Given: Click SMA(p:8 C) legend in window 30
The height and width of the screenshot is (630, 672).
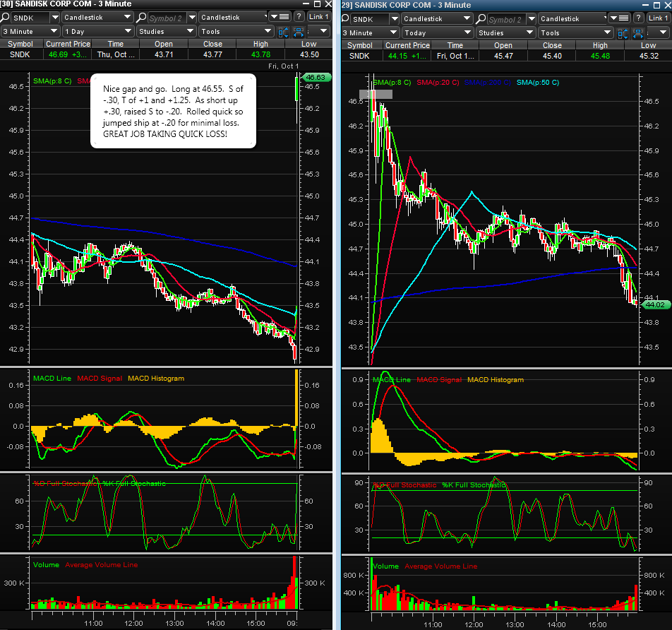Looking at the screenshot, I should point(52,81).
